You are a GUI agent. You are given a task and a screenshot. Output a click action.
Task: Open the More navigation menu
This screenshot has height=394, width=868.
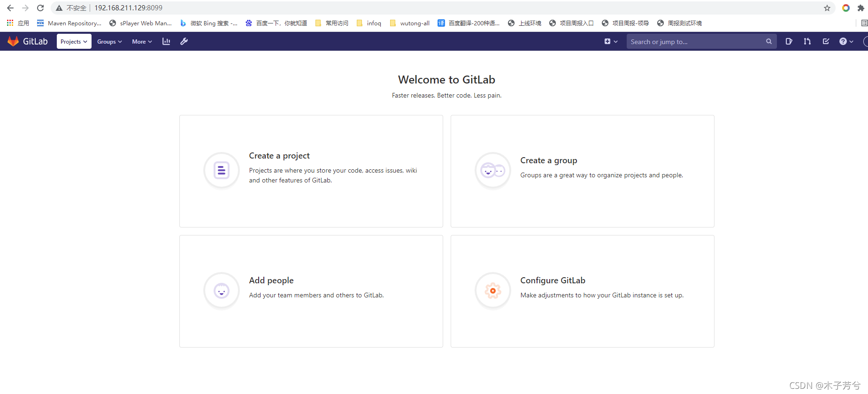142,41
